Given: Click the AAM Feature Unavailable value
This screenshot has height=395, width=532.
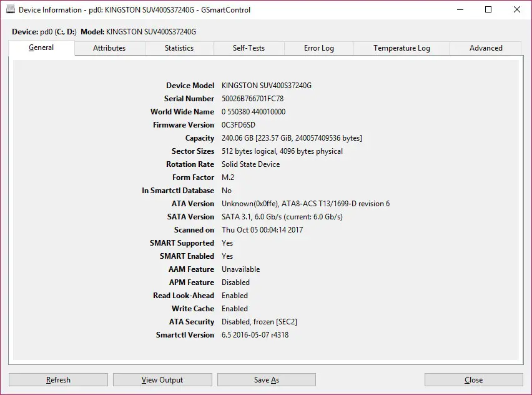Looking at the screenshot, I should (240, 269).
